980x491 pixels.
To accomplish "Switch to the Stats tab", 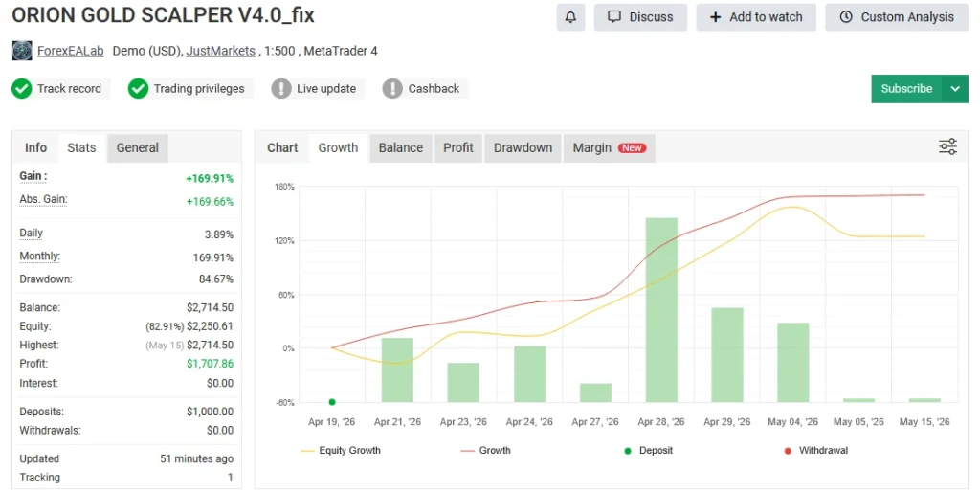I will coord(82,148).
